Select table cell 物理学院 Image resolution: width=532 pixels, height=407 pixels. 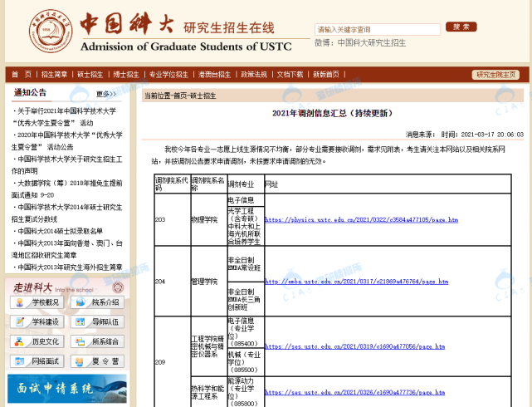click(x=209, y=219)
